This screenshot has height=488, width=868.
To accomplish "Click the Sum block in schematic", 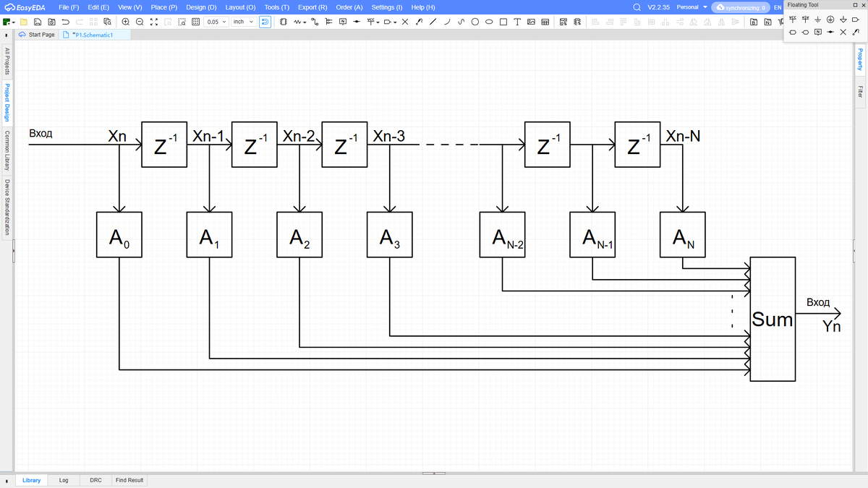I will coord(773,319).
